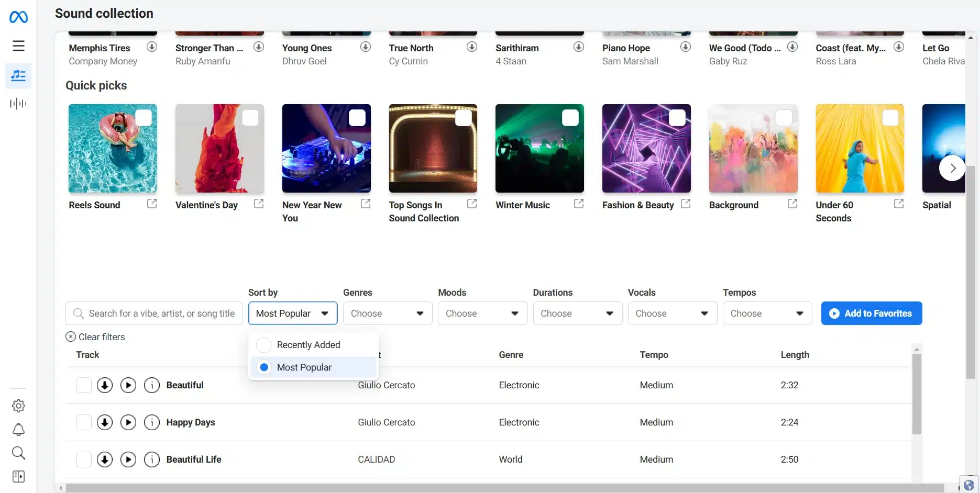The image size is (980, 493).
Task: Open the Background playlist title
Action: (x=733, y=205)
